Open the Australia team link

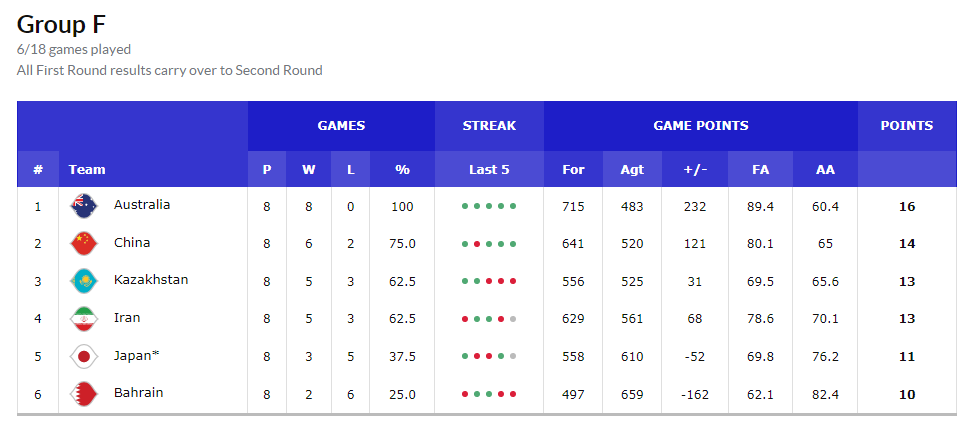point(142,205)
